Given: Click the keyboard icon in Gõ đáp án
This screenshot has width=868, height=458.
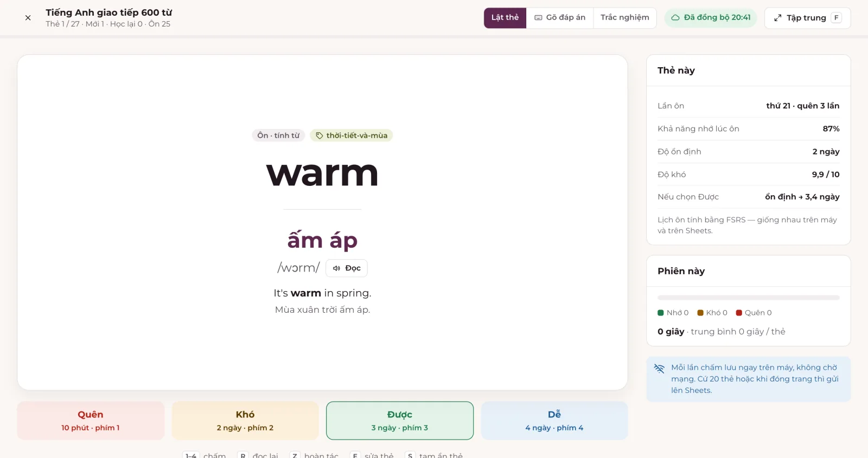Looking at the screenshot, I should [538, 18].
